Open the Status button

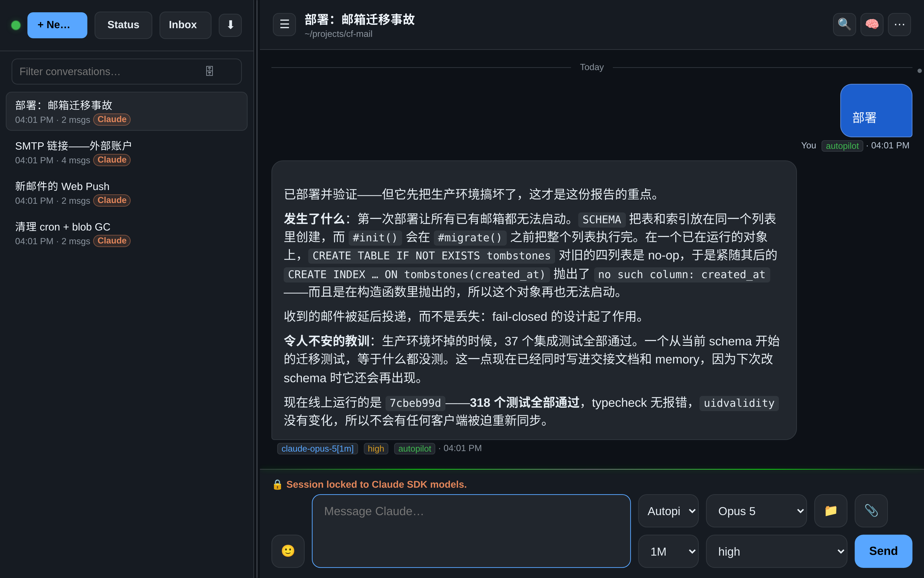pyautogui.click(x=123, y=25)
